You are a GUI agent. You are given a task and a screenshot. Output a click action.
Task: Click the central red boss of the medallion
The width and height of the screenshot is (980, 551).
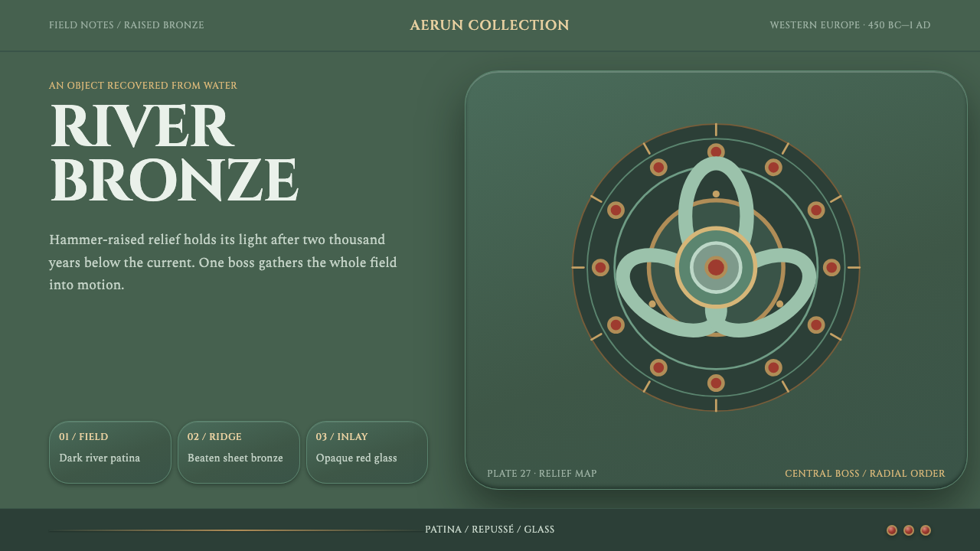click(x=716, y=267)
